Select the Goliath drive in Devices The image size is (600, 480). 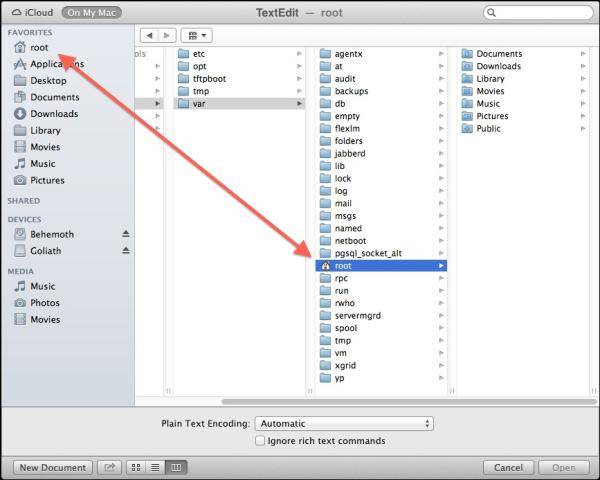coord(38,251)
